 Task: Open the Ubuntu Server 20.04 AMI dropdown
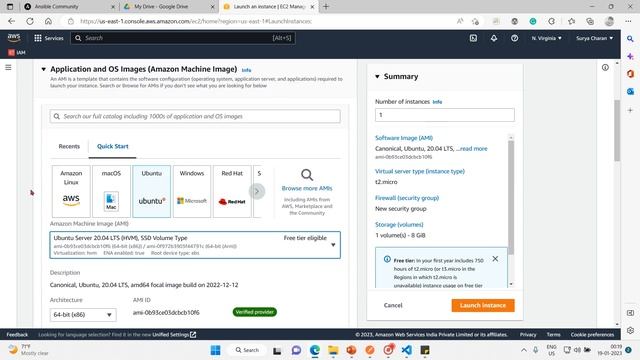tap(195, 245)
